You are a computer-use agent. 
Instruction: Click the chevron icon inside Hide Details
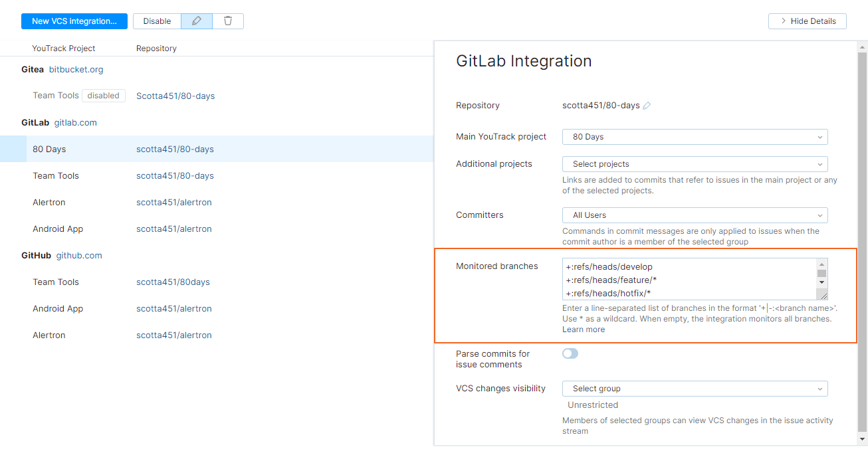point(783,21)
